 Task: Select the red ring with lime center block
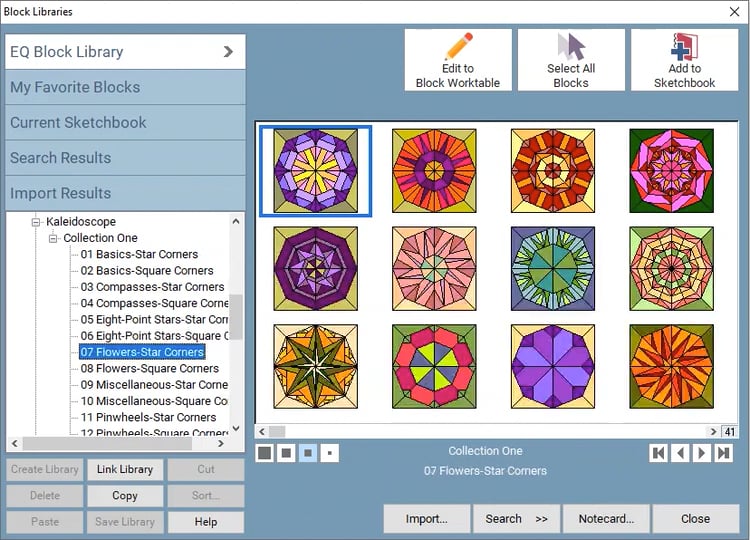point(434,366)
